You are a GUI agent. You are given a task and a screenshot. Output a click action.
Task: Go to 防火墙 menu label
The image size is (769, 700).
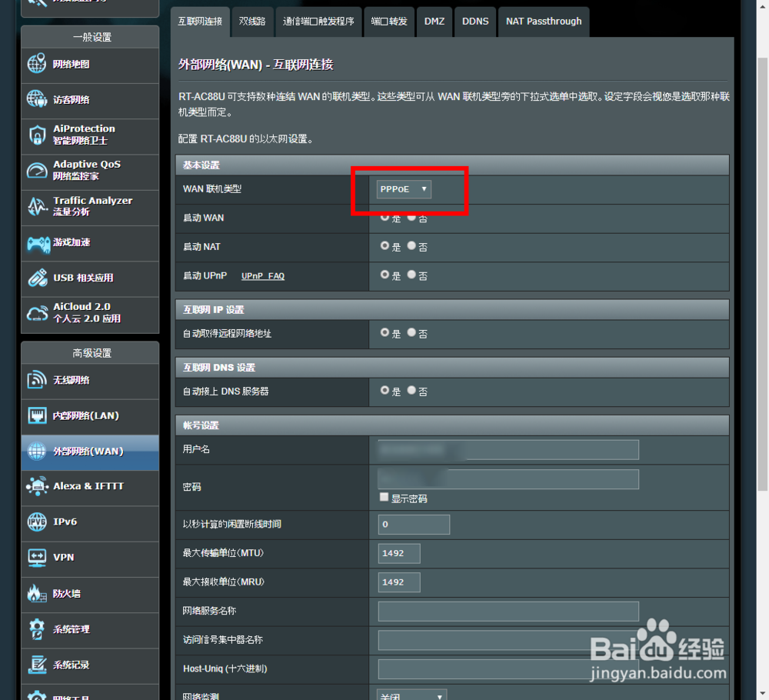tap(67, 594)
